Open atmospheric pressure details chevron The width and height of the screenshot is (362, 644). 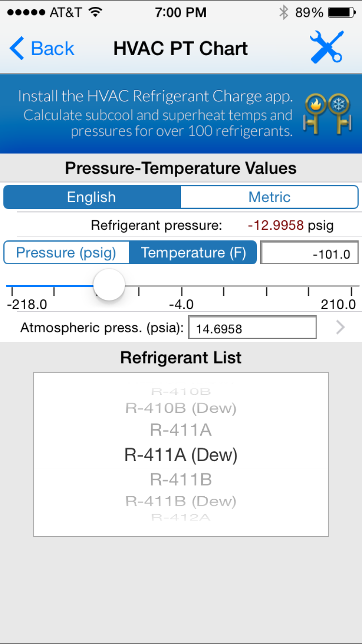[x=341, y=328]
